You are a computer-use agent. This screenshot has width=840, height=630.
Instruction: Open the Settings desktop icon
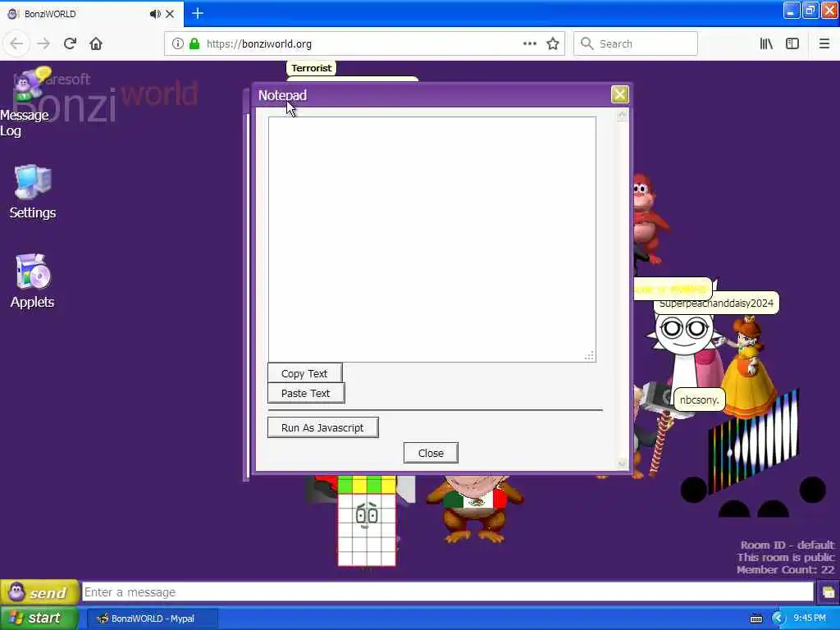coord(33,192)
